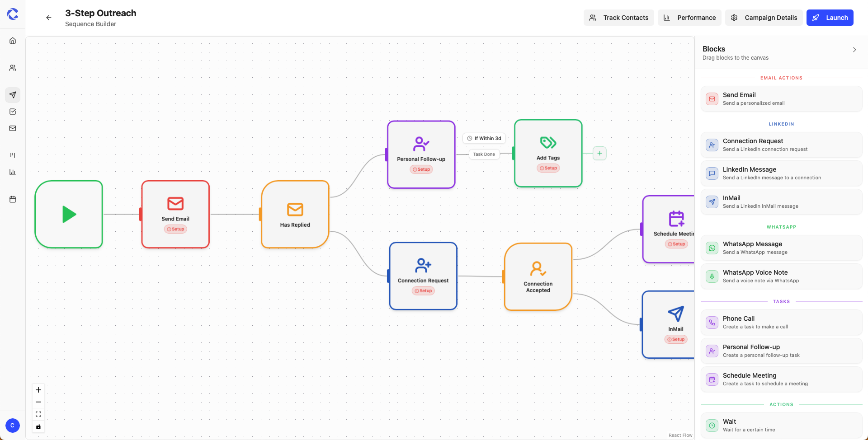Viewport: 868px width, 440px height.
Task: Select the Add Tags node
Action: [548, 153]
